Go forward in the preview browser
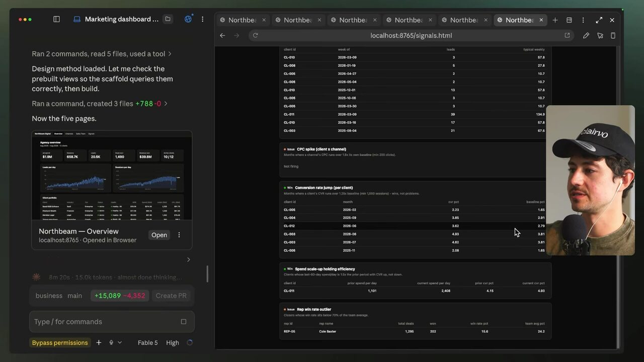Viewport: 644px width, 362px height. coord(236,35)
